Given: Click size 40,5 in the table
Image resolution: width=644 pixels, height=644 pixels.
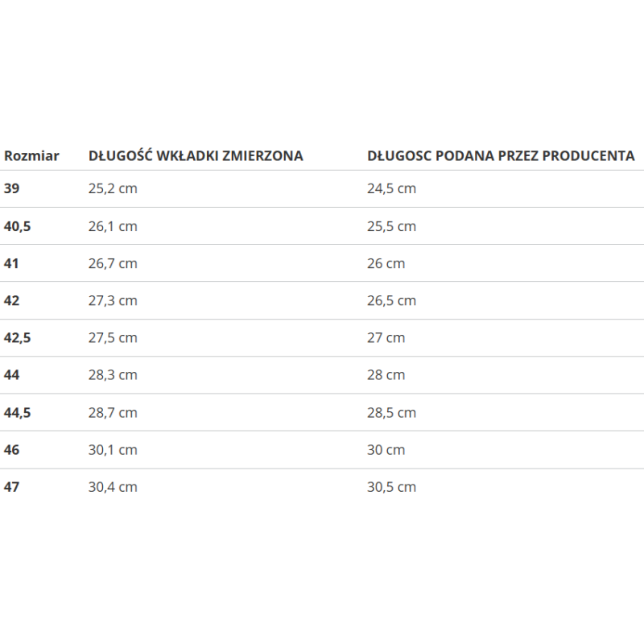Looking at the screenshot, I should pyautogui.click(x=17, y=226).
